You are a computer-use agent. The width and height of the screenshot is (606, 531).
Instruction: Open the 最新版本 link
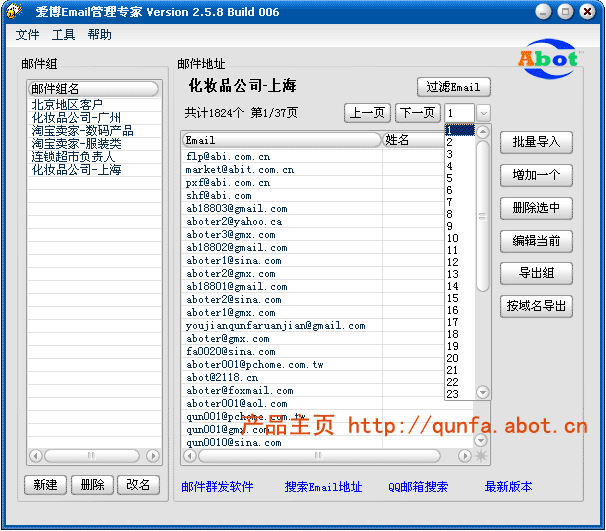pyautogui.click(x=508, y=487)
